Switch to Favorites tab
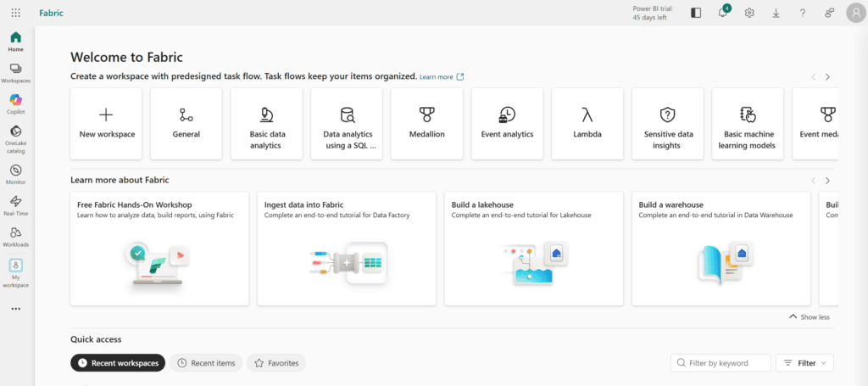Image resolution: width=868 pixels, height=386 pixels. coord(276,363)
